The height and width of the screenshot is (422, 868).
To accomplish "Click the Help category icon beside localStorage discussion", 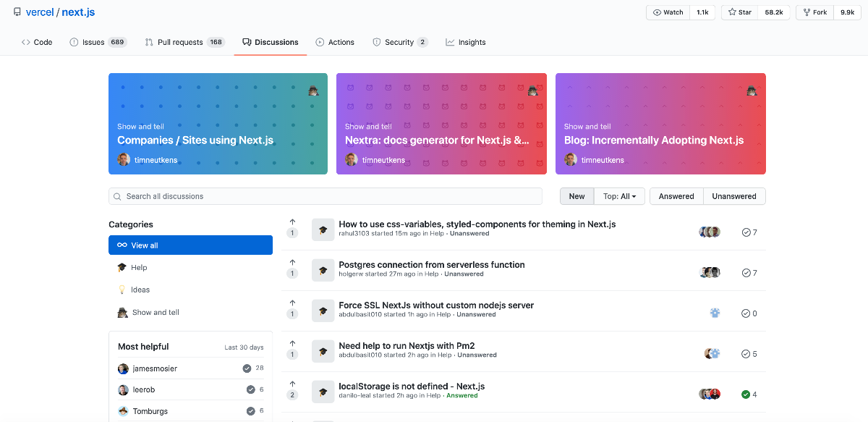I will click(323, 392).
